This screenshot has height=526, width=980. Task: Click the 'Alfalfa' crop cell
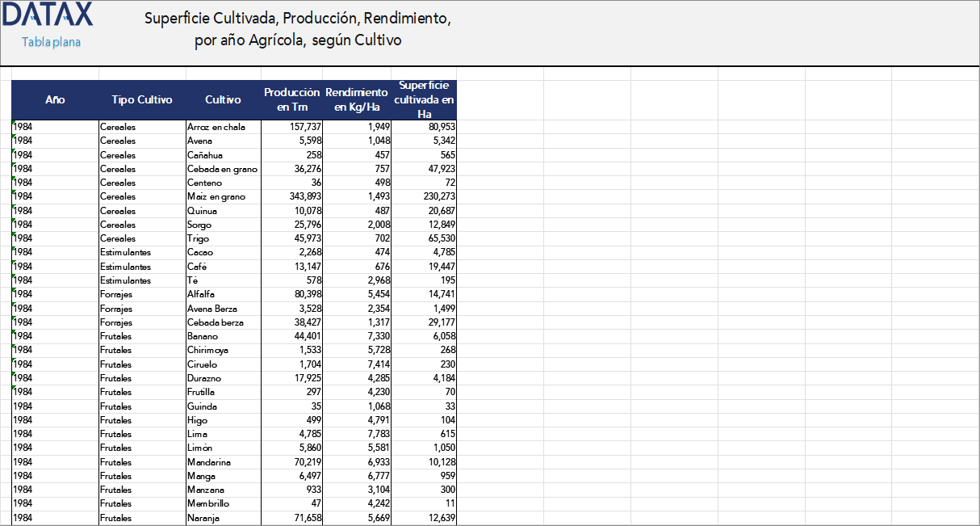click(x=197, y=294)
